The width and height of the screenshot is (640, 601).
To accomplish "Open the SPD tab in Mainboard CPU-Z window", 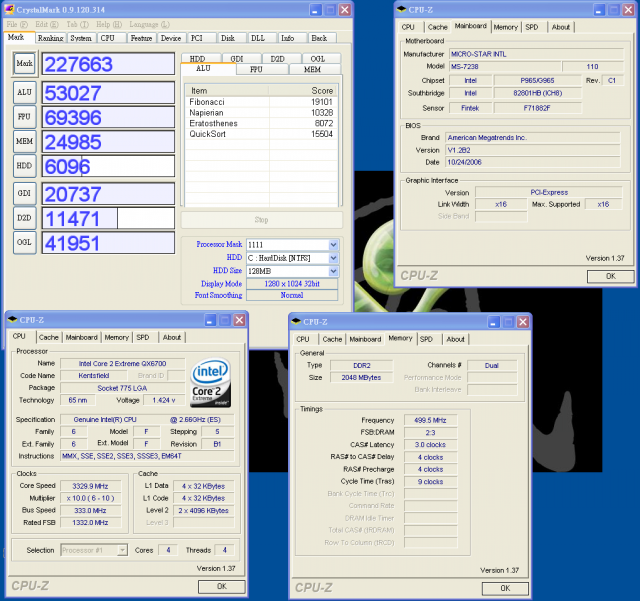I will pyautogui.click(x=532, y=27).
